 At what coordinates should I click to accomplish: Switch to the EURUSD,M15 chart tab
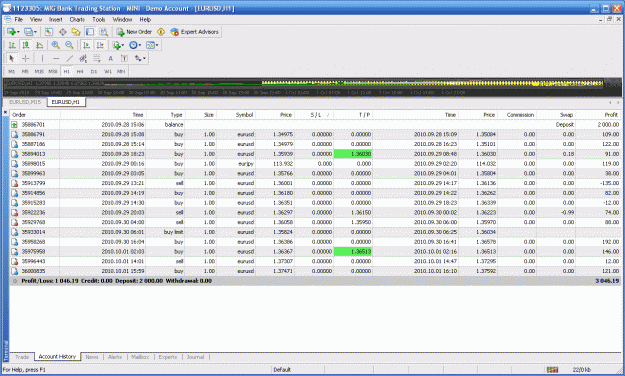26,102
